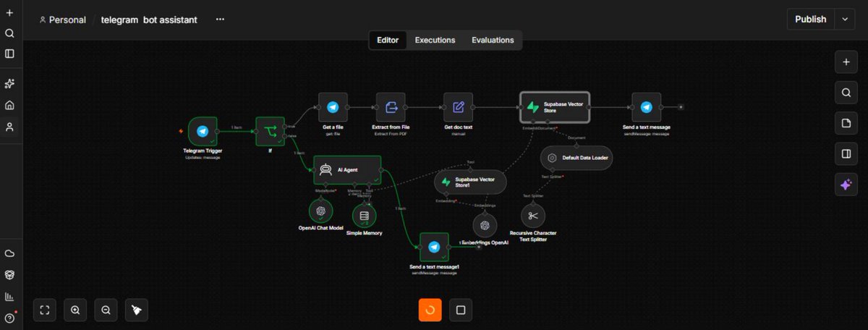The width and height of the screenshot is (868, 330).
Task: Open the Personal user icon in the left sidebar
Action: pos(9,127)
